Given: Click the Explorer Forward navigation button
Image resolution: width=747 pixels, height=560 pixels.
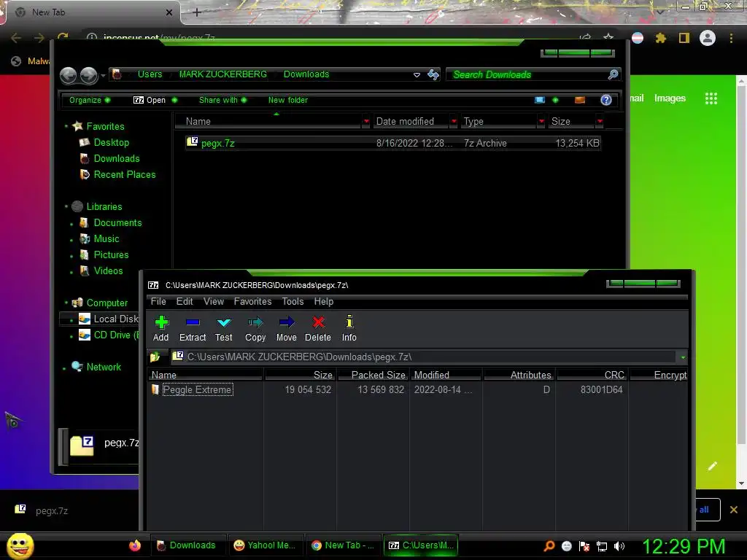Looking at the screenshot, I should tap(88, 75).
